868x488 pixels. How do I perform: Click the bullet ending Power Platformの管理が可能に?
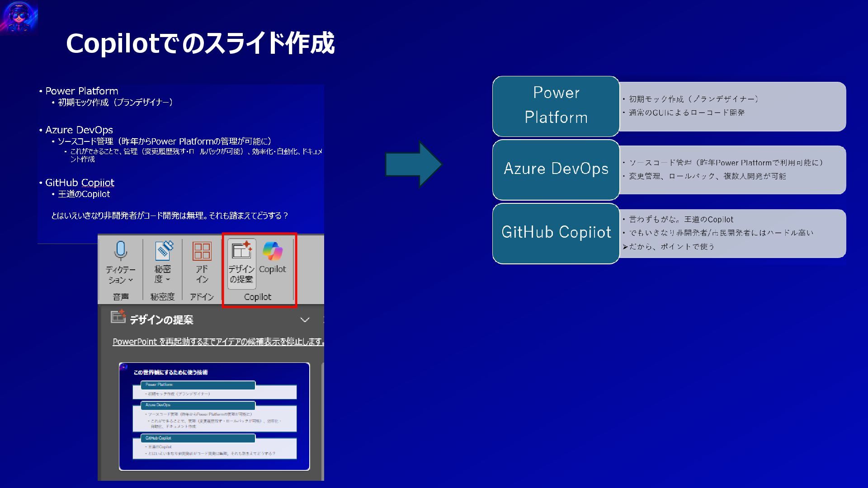(x=164, y=141)
